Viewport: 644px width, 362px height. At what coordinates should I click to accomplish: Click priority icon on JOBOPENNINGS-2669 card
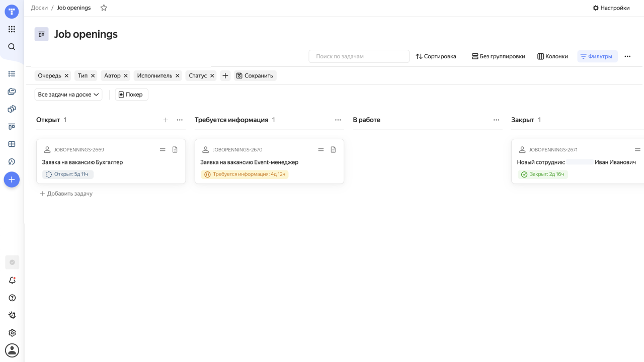(x=163, y=150)
